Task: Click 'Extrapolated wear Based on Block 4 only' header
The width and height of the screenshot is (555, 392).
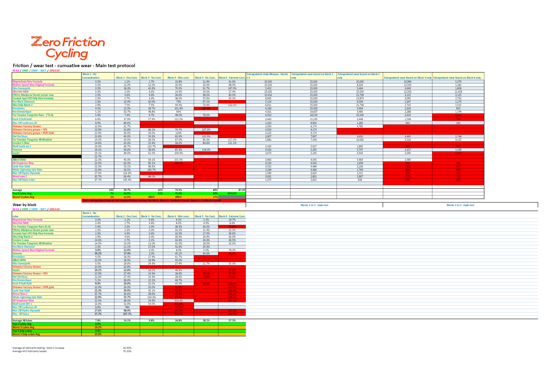Action: [x=408, y=78]
